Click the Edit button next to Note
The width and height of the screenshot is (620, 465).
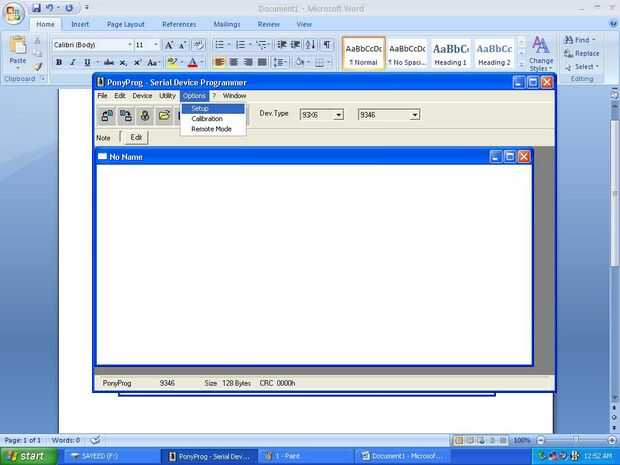tap(136, 138)
